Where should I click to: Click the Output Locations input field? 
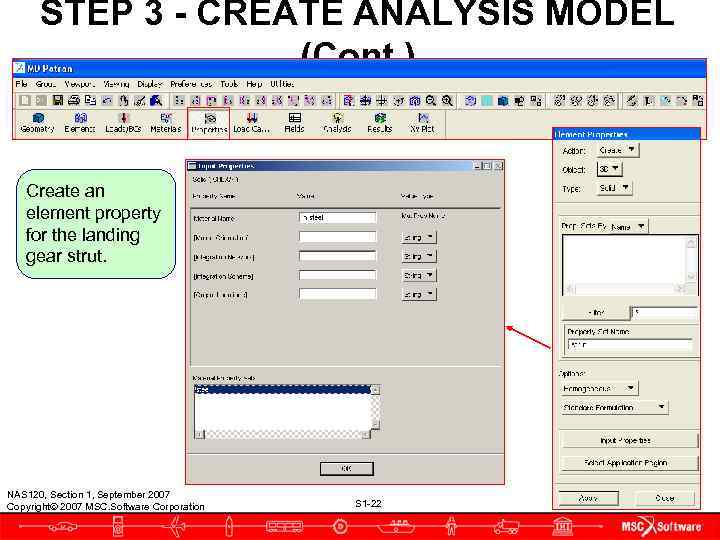point(338,294)
